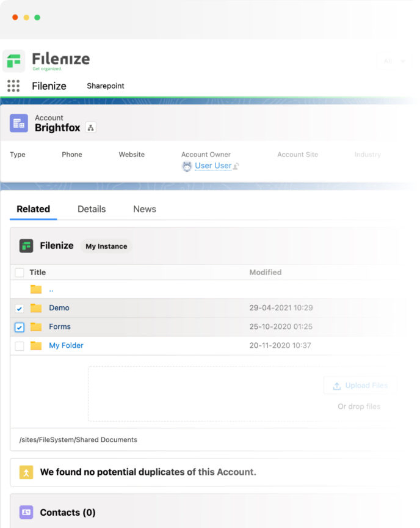Click the Phone field label
This screenshot has width=420, height=528.
[x=72, y=155]
